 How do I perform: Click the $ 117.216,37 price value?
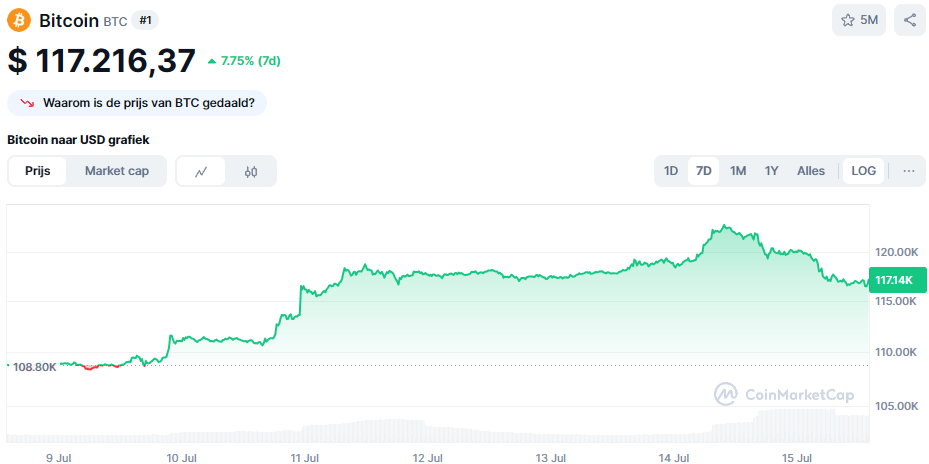101,60
